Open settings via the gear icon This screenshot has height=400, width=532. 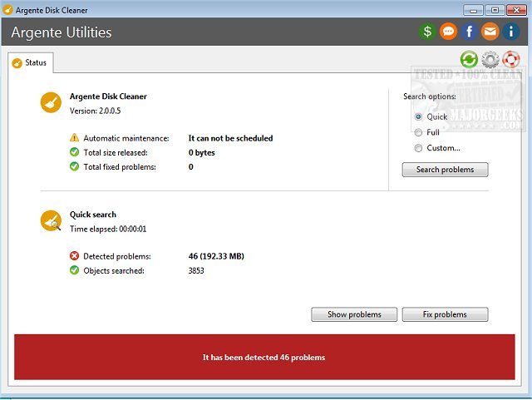click(490, 60)
